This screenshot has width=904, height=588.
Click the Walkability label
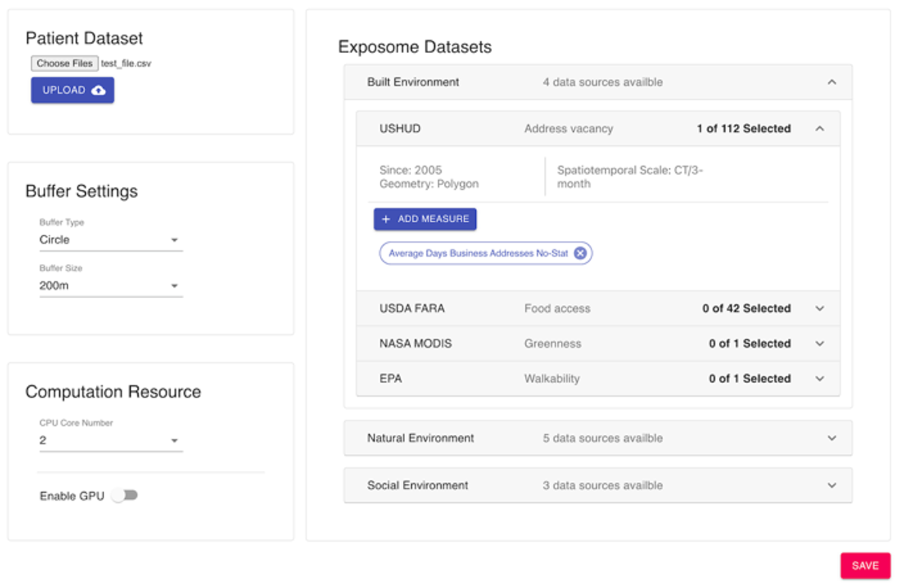point(551,378)
